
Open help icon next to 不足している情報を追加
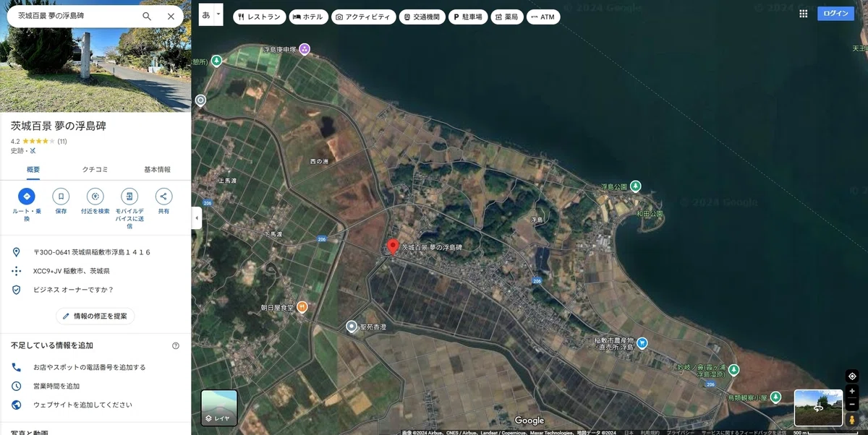(x=176, y=345)
